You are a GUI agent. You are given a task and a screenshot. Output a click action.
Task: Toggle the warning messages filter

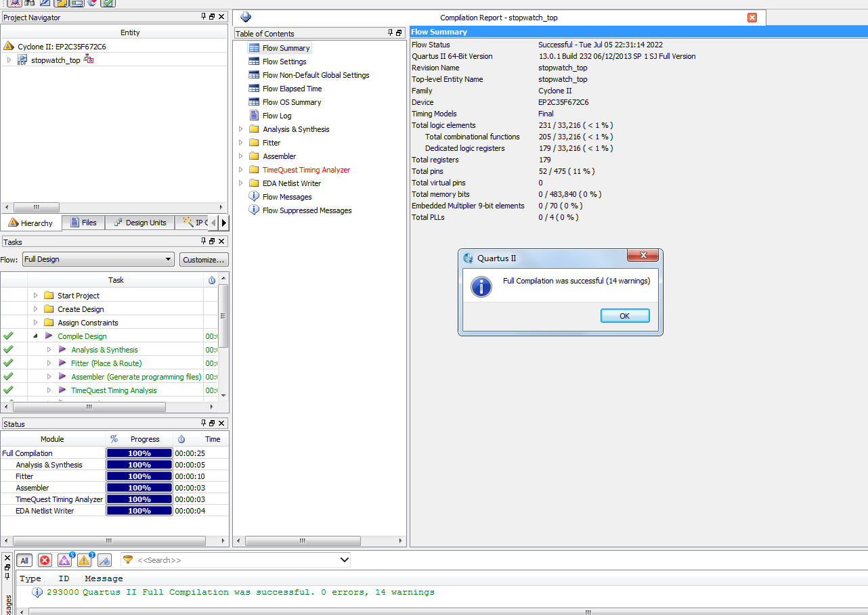click(85, 560)
